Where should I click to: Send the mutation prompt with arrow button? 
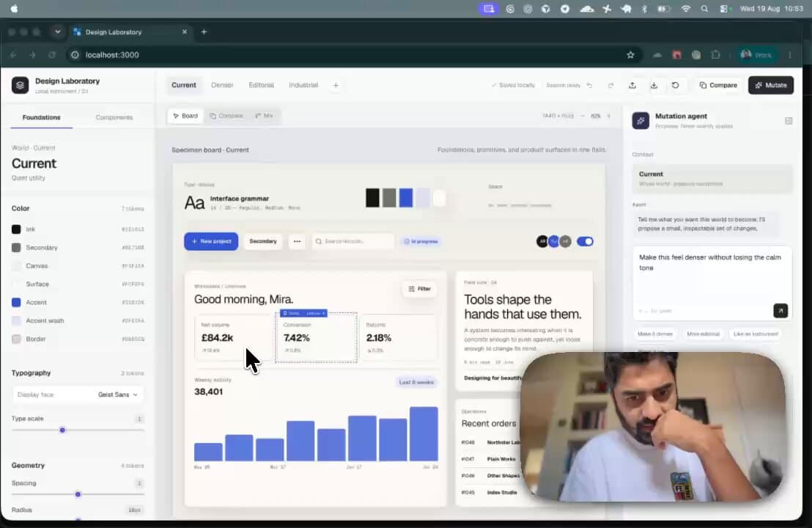tap(780, 310)
